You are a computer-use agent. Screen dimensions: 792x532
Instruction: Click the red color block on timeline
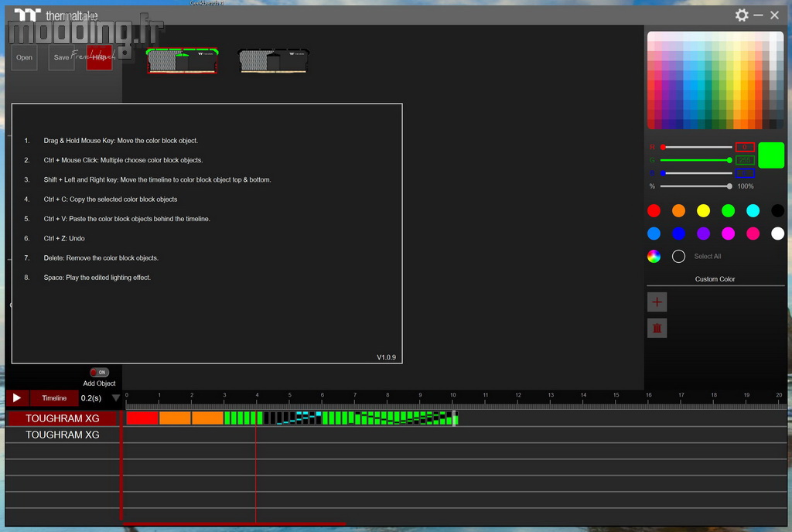coord(142,418)
